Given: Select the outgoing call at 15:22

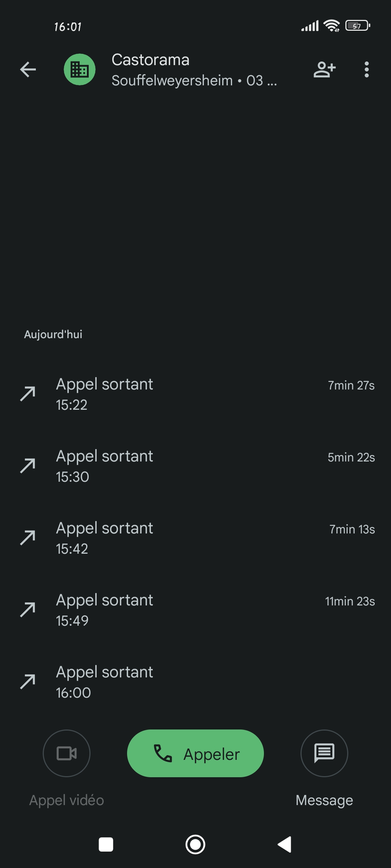Looking at the screenshot, I should click(x=195, y=394).
